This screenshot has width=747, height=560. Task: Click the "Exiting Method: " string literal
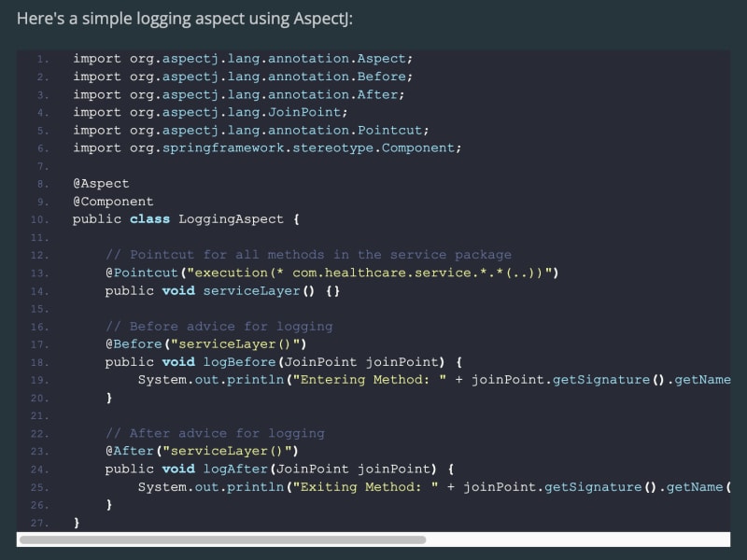pos(363,487)
